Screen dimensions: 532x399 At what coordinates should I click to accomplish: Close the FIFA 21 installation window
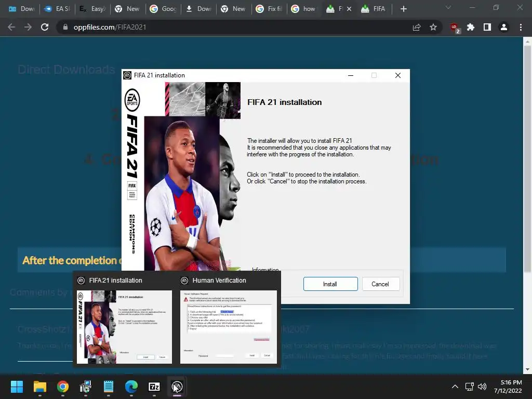[x=398, y=75]
